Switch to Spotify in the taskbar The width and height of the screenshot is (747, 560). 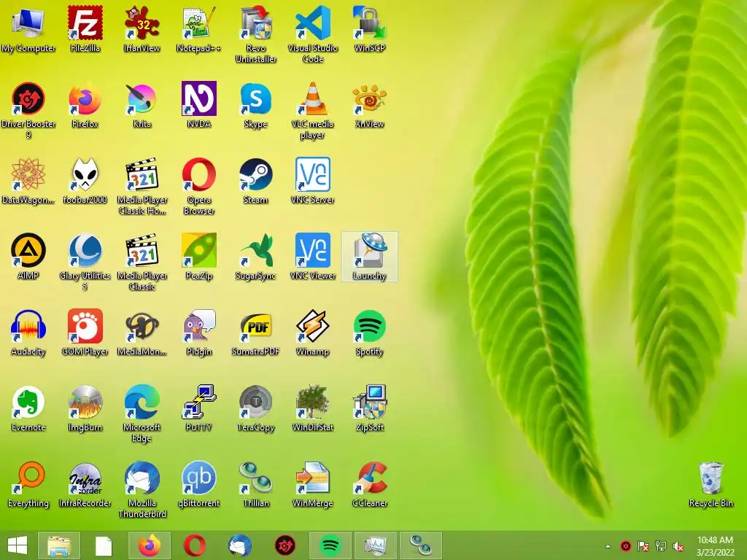point(330,545)
